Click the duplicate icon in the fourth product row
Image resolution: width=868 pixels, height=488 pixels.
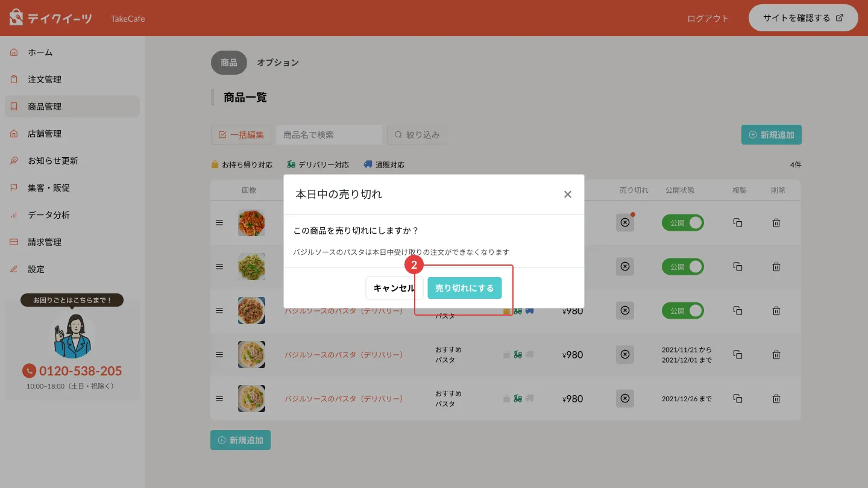click(737, 355)
